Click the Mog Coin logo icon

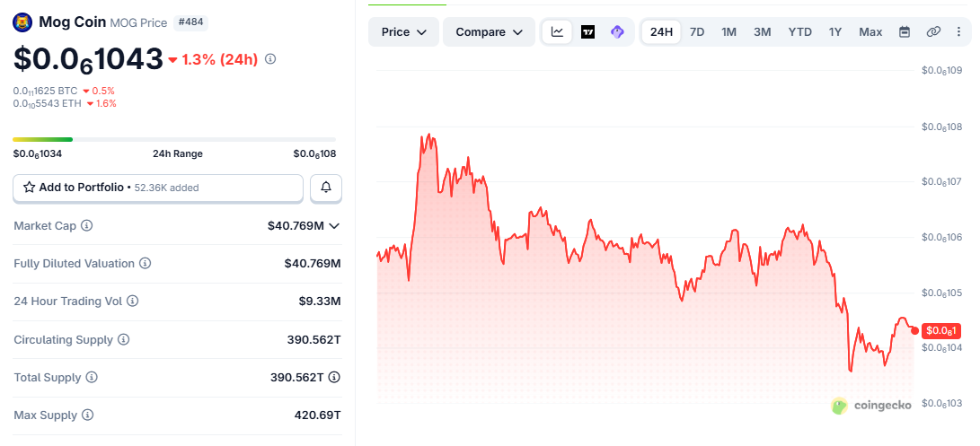[x=23, y=22]
